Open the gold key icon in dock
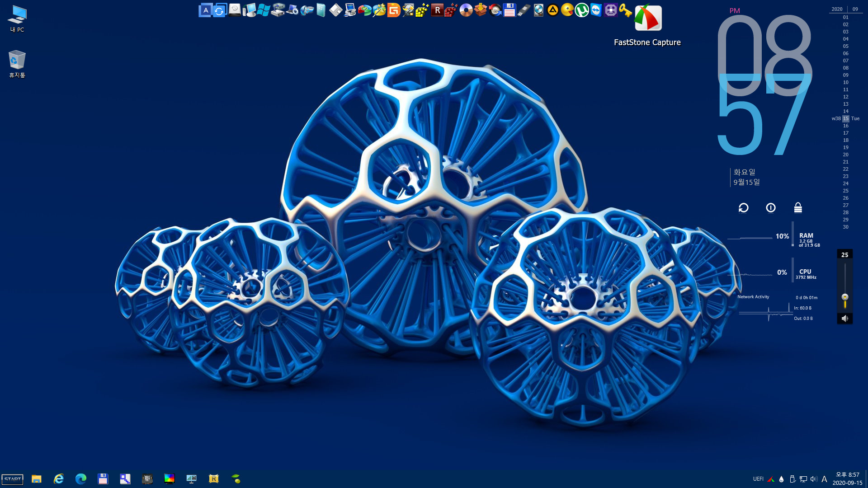This screenshot has width=868, height=488. tap(626, 10)
